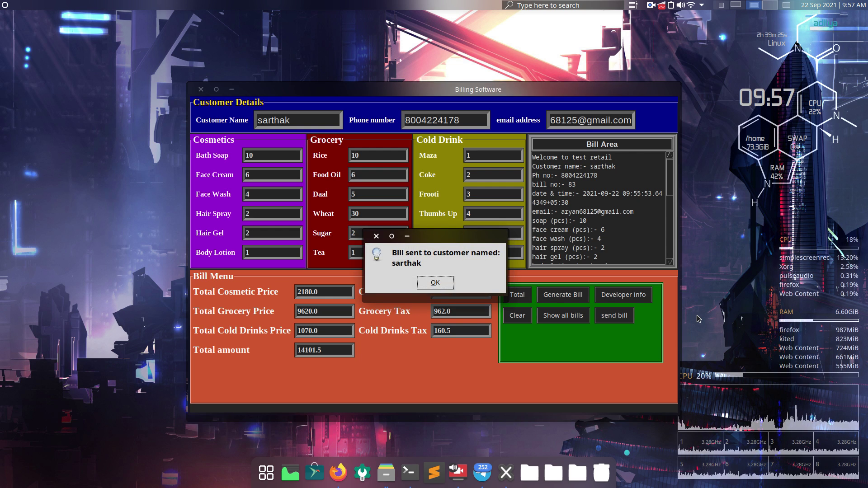Open the second white folder in dock
This screenshot has height=488, width=868.
pos(553,473)
